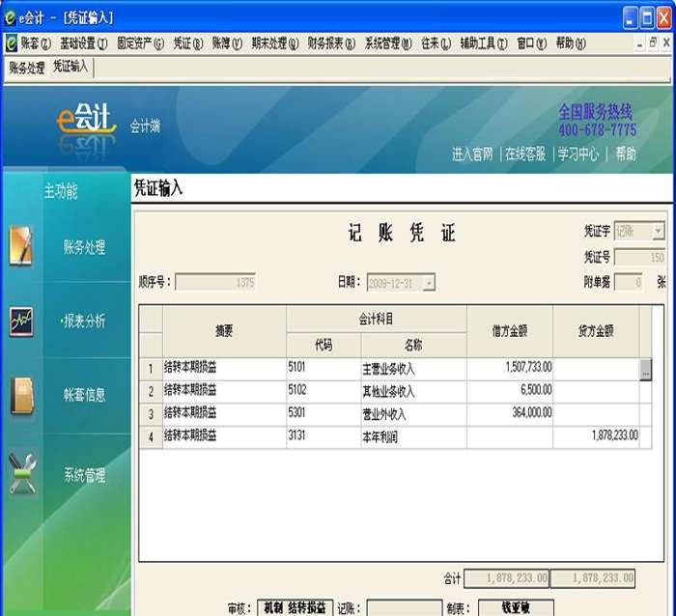Follow the 在线客服 link
This screenshot has width=676, height=616.
click(x=525, y=154)
